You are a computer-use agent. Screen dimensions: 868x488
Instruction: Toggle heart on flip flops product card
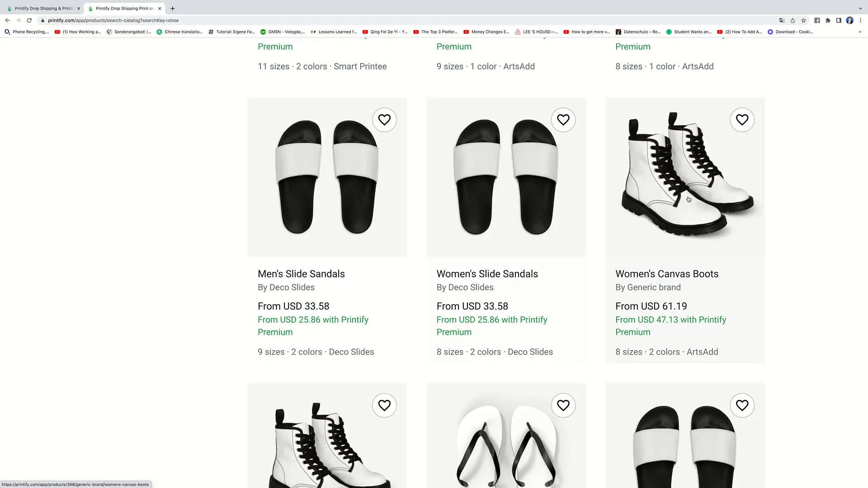tap(563, 405)
